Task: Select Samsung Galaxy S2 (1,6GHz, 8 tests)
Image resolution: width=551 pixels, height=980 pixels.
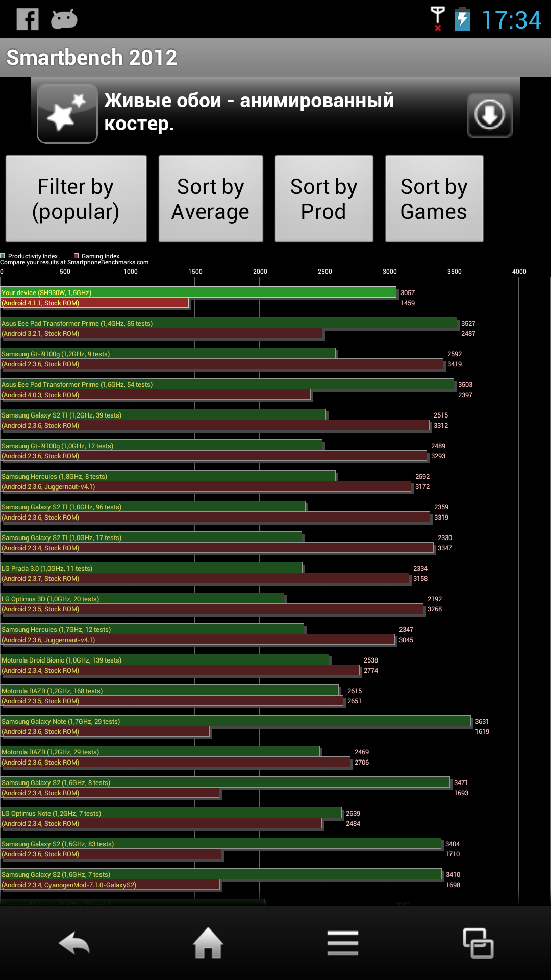Action: tap(225, 788)
